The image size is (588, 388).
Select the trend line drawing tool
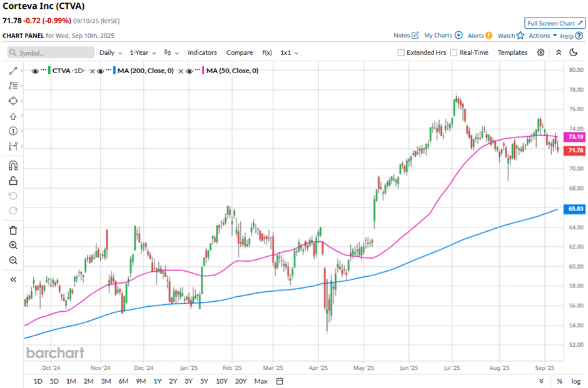coord(13,71)
